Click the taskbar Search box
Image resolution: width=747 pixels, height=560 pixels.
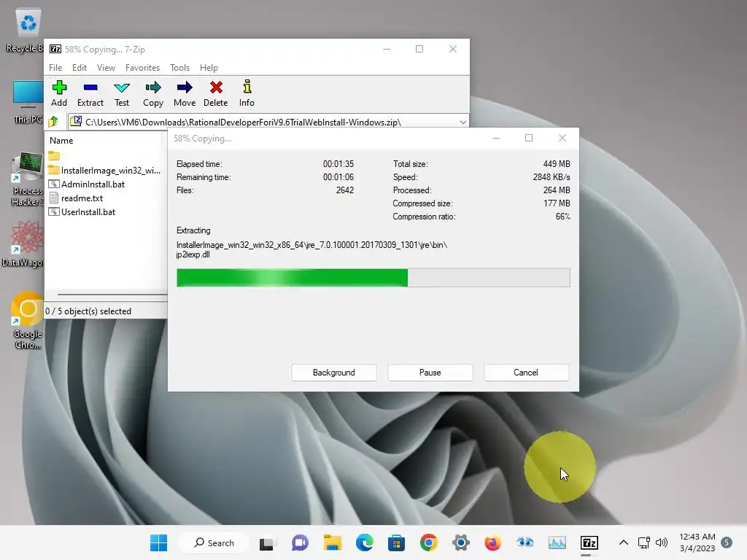pyautogui.click(x=214, y=542)
